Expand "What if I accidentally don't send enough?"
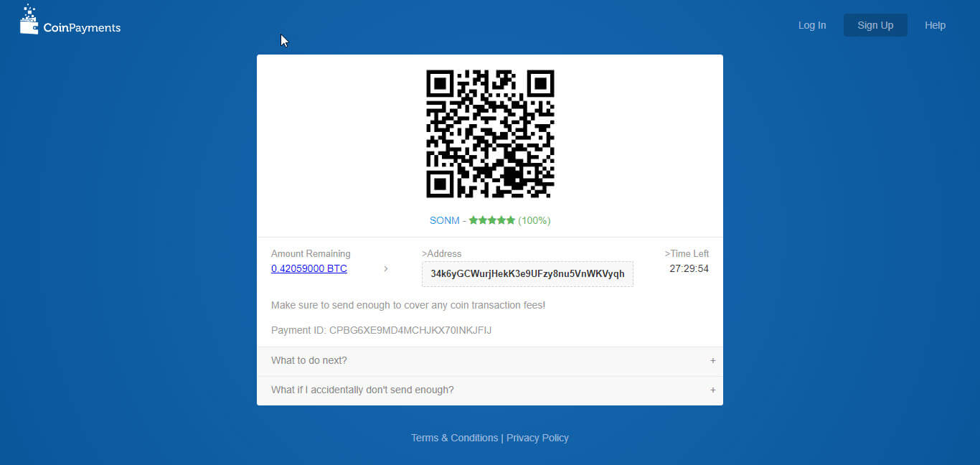The height and width of the screenshot is (465, 980). pyautogui.click(x=362, y=390)
